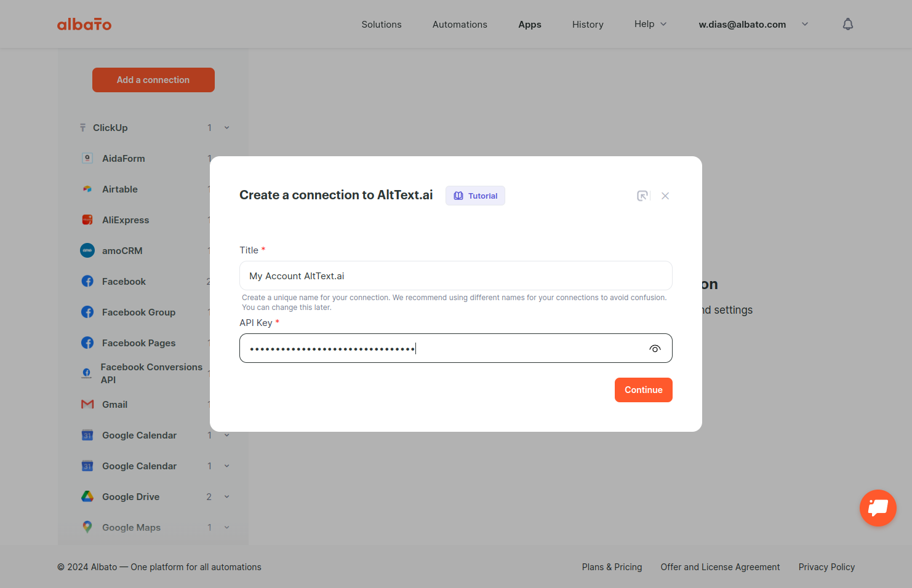Click the Title input field
The width and height of the screenshot is (912, 588).
pyautogui.click(x=456, y=276)
